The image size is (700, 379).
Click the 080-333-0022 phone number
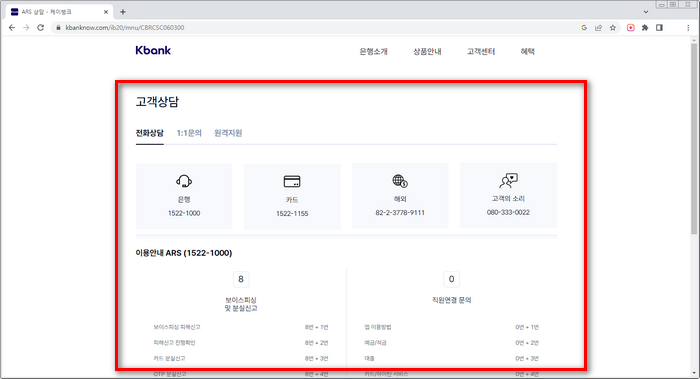[x=508, y=212]
